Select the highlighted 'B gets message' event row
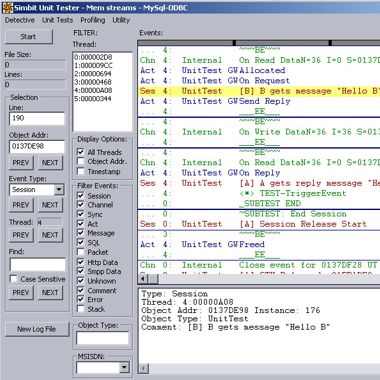The image size is (380, 380). pos(259,91)
